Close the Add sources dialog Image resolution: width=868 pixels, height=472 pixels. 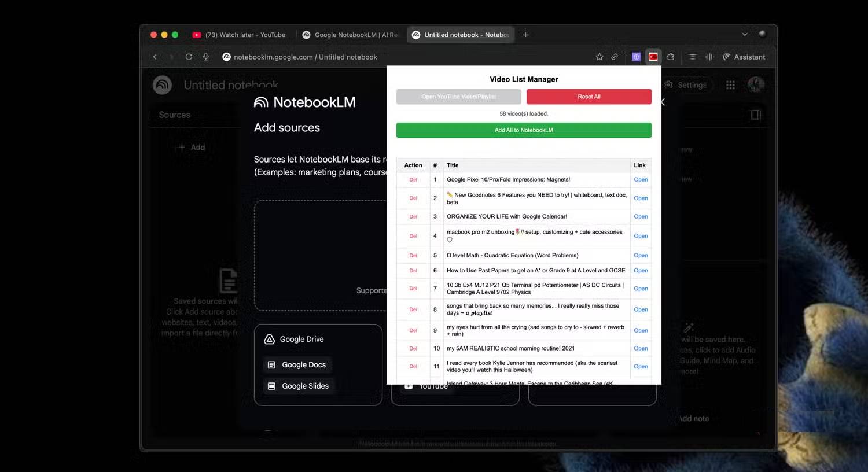[x=663, y=102]
